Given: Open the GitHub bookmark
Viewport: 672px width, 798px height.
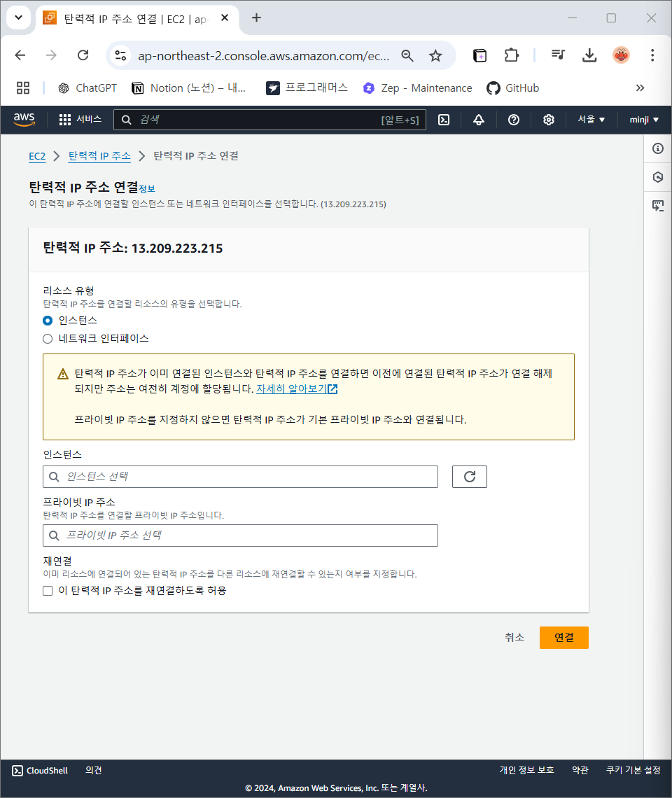Looking at the screenshot, I should point(512,88).
